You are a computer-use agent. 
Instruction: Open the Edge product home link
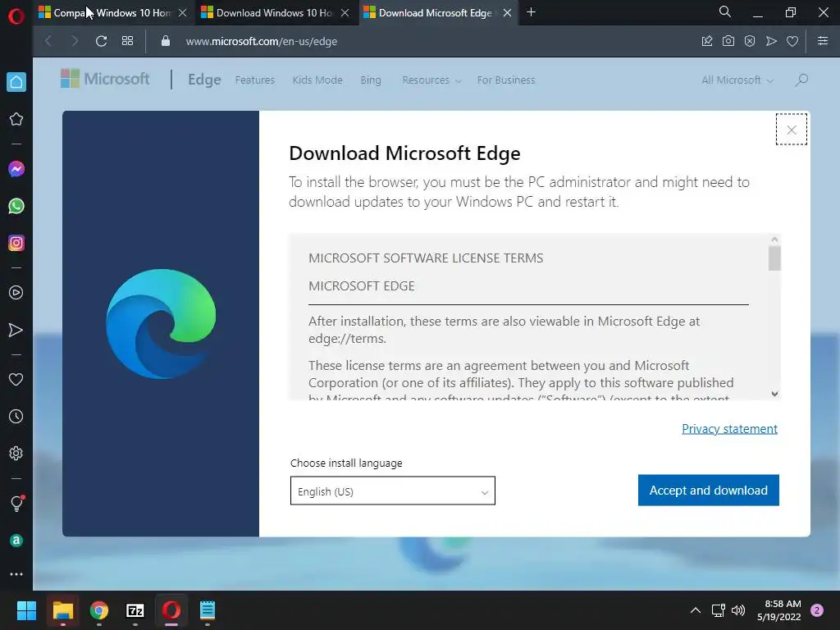click(204, 80)
